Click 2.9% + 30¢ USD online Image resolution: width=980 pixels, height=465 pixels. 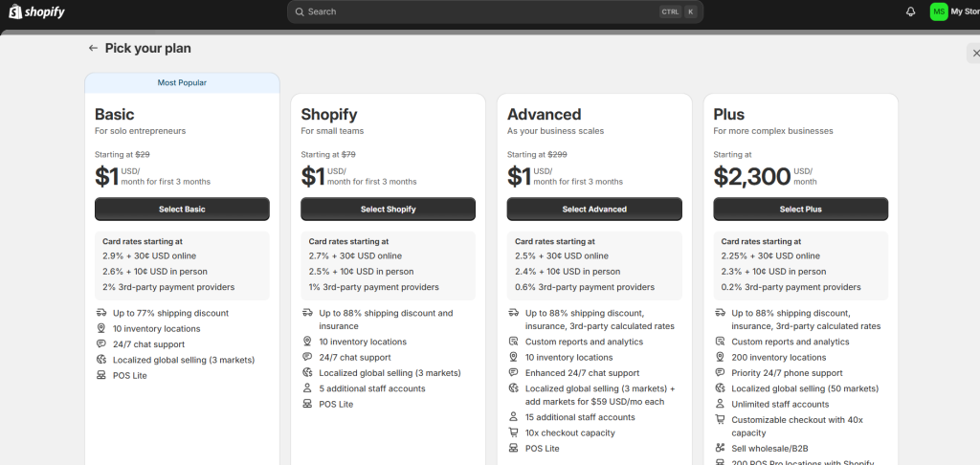point(149,256)
